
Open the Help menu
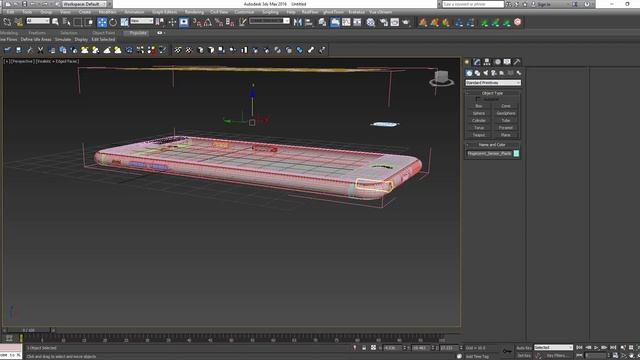(291, 12)
